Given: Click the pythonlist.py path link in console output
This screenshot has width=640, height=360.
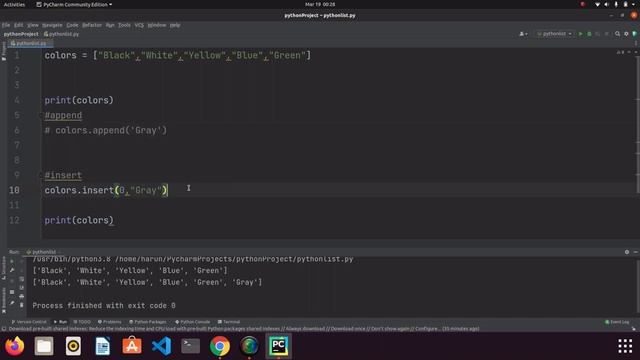Looking at the screenshot, I should click(x=234, y=259).
